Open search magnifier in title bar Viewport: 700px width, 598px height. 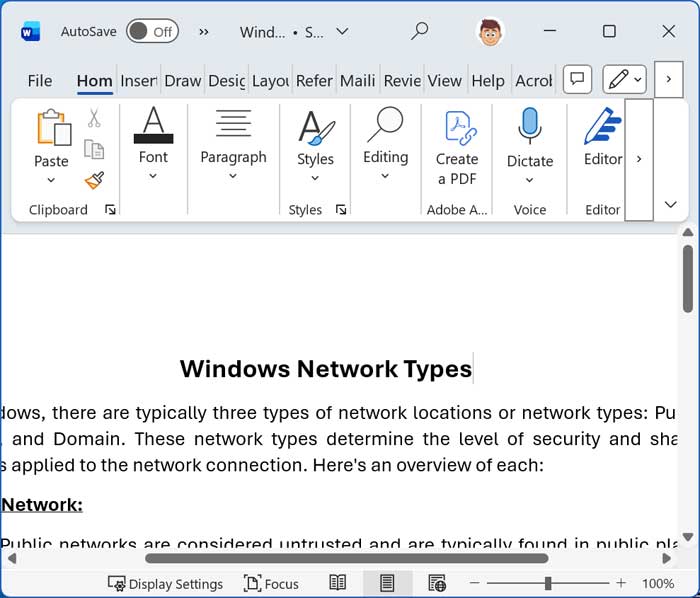point(420,31)
